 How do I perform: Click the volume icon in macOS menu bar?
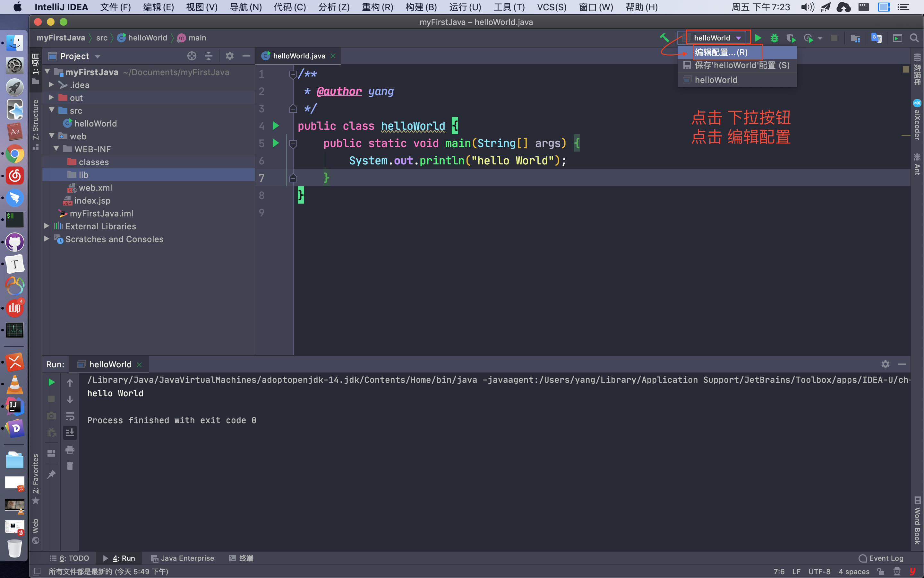[x=808, y=7]
